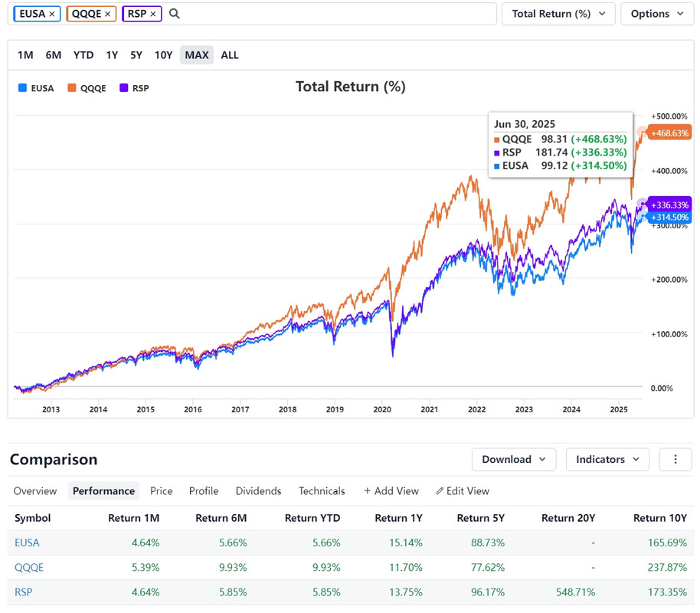Select the 1M time range
The width and height of the screenshot is (700, 613).
25,55
